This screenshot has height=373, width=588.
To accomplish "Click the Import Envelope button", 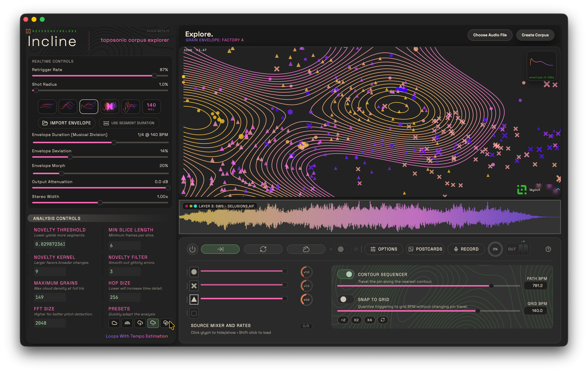I will click(x=67, y=123).
